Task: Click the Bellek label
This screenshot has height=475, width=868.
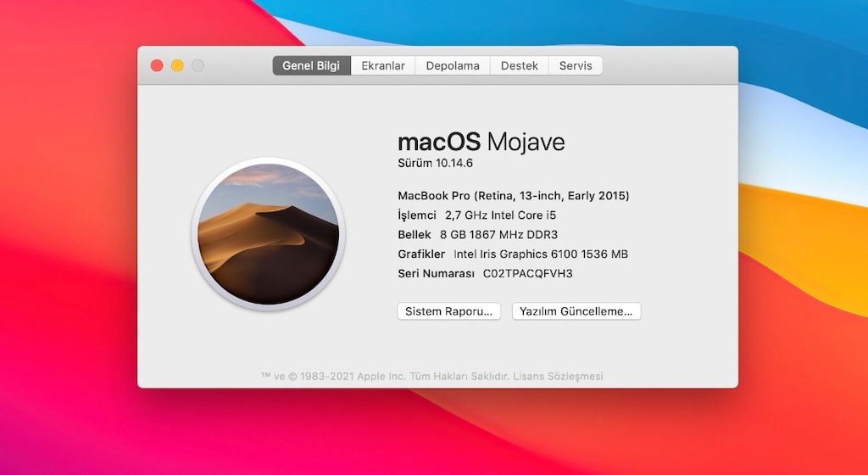Action: [414, 235]
